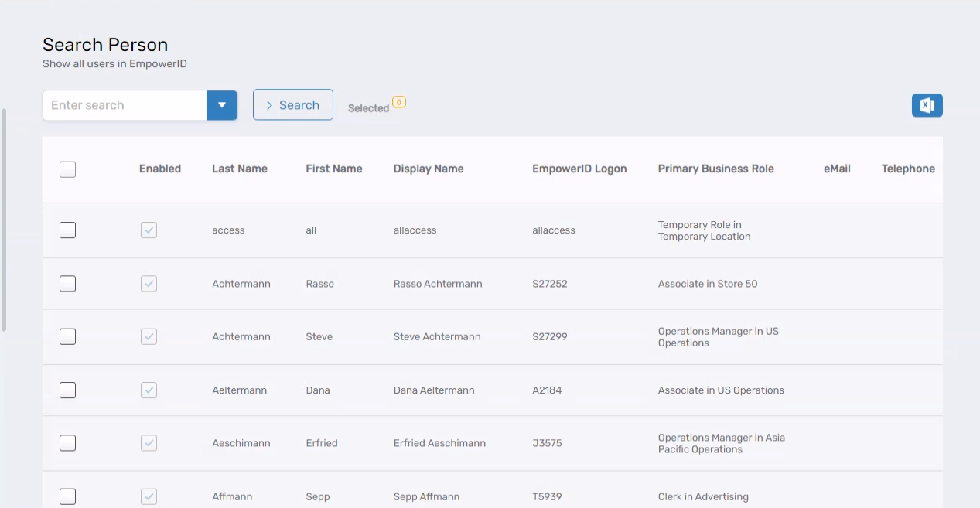Viewport: 980px width, 508px height.
Task: Click logon S27299
Action: 550,336
